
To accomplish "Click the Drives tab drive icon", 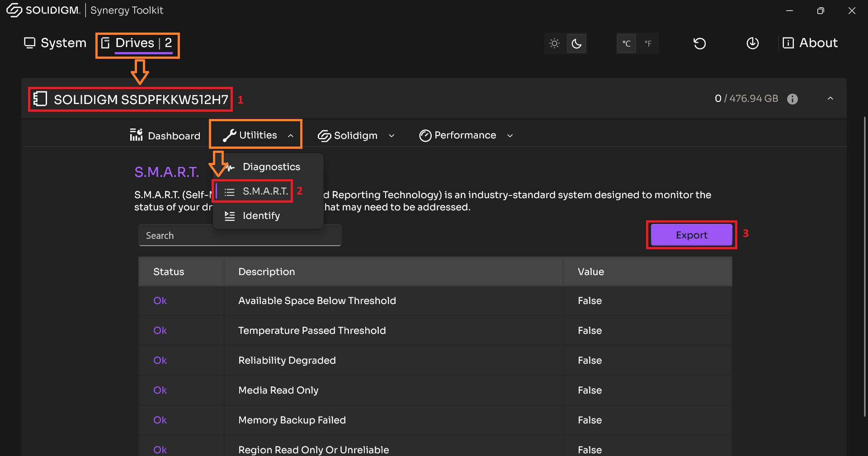I will coord(105,43).
